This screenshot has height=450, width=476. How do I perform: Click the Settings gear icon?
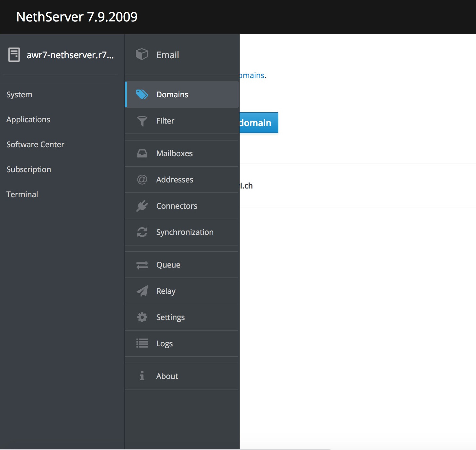(142, 317)
